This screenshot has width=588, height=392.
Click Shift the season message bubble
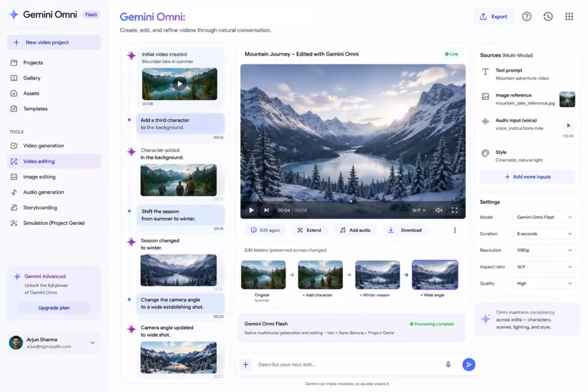point(180,215)
